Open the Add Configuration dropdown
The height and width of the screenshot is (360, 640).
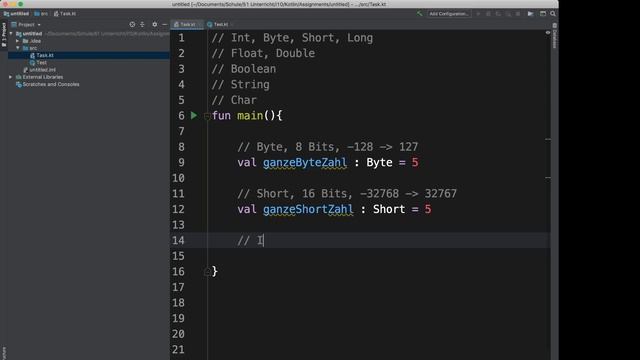coord(449,13)
